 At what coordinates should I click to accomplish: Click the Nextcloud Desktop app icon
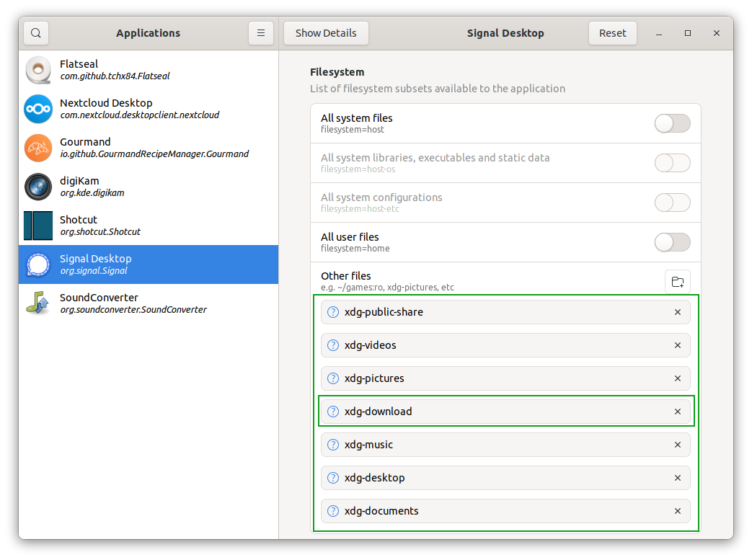(x=38, y=109)
